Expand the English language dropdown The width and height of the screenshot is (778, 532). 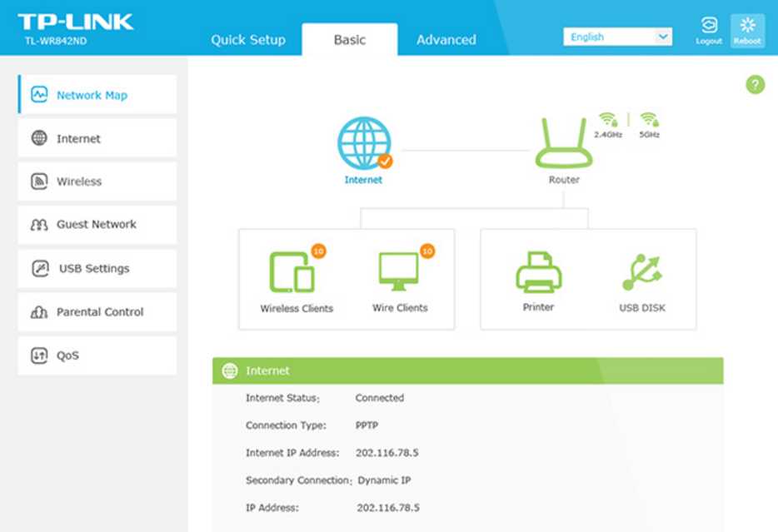pyautogui.click(x=617, y=37)
